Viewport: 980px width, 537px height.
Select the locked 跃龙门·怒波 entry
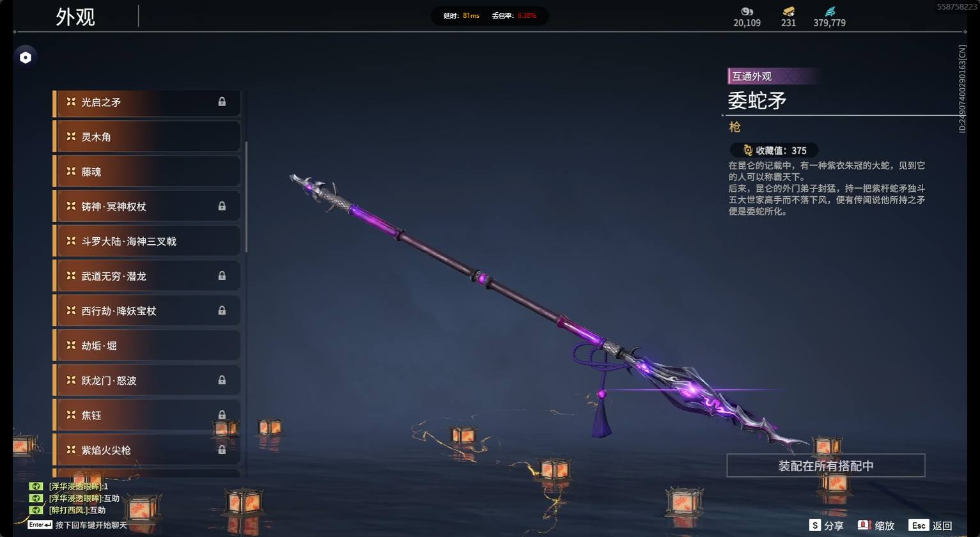[x=146, y=380]
